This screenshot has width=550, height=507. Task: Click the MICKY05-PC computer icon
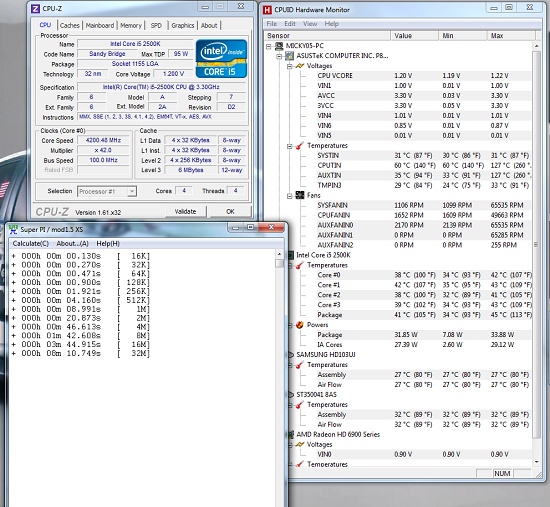[x=279, y=46]
